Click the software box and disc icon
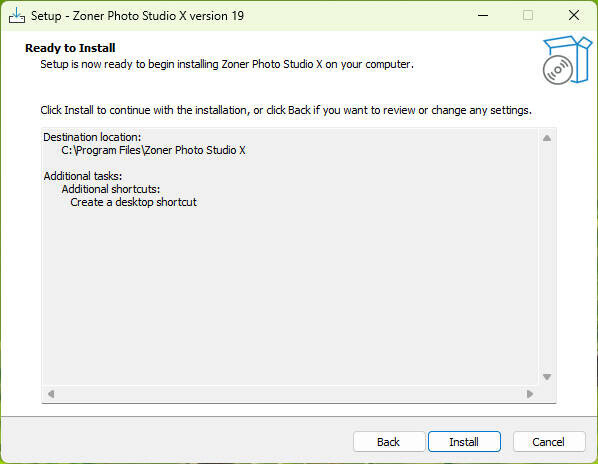 point(567,60)
